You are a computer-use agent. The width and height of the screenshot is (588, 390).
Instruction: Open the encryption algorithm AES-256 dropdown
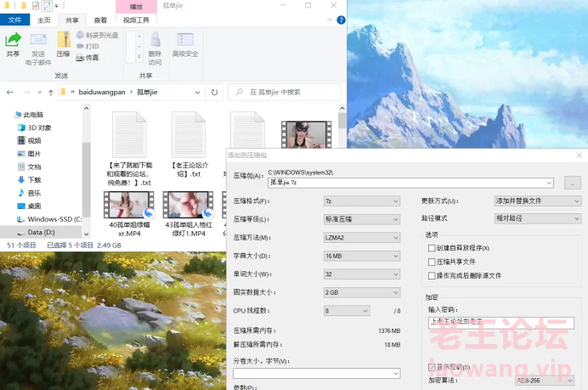[545, 381]
